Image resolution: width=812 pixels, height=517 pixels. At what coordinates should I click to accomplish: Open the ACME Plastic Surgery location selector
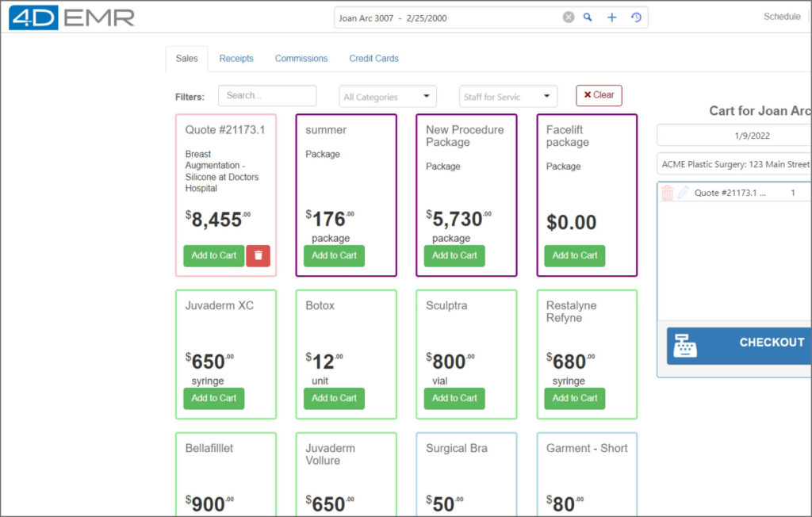pyautogui.click(x=733, y=164)
